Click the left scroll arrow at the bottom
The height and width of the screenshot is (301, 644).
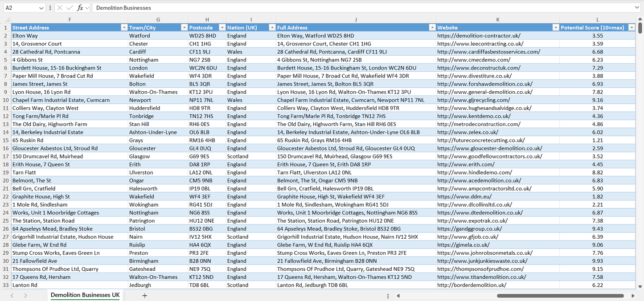[398, 295]
